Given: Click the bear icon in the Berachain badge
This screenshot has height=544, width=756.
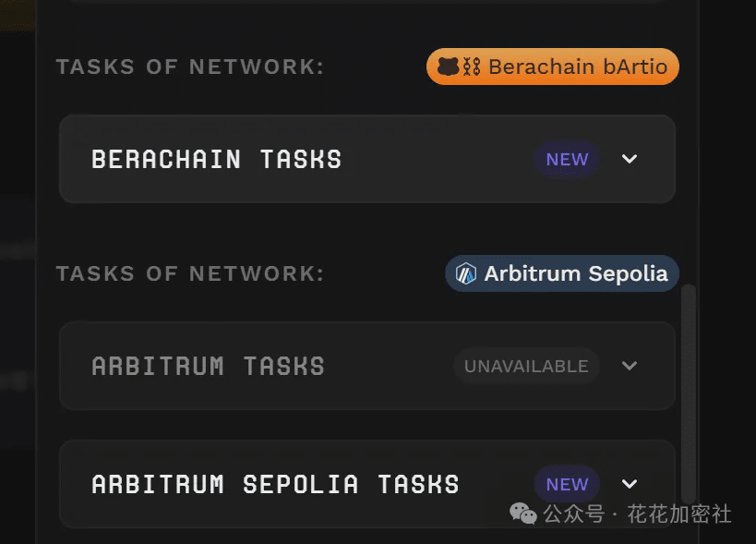Looking at the screenshot, I should click(x=449, y=66).
